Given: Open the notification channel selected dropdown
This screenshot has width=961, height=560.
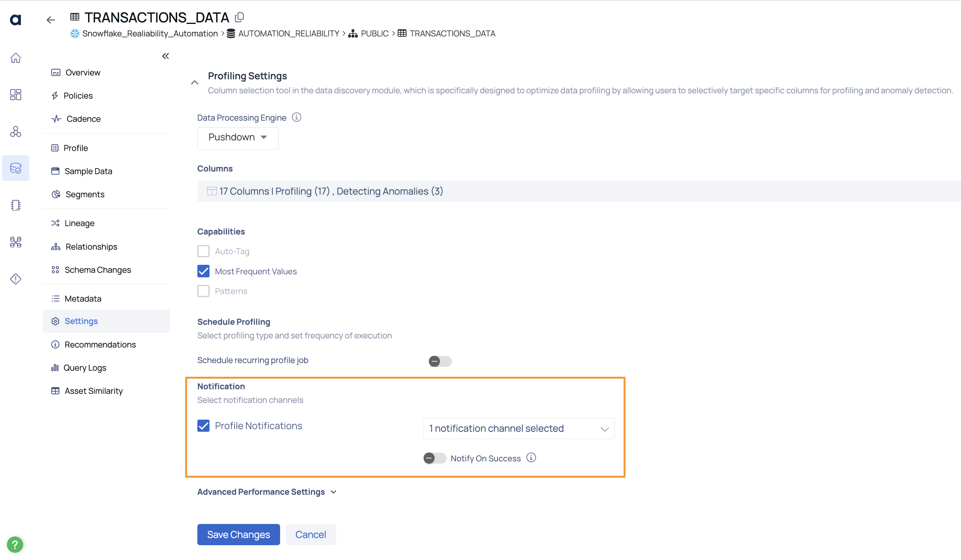Looking at the screenshot, I should 518,428.
